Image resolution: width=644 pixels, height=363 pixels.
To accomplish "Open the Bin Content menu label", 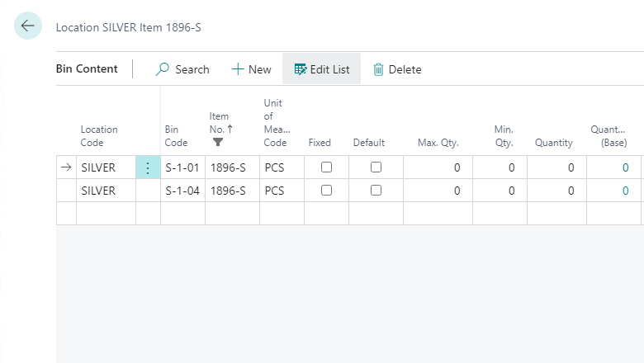I will pyautogui.click(x=87, y=69).
